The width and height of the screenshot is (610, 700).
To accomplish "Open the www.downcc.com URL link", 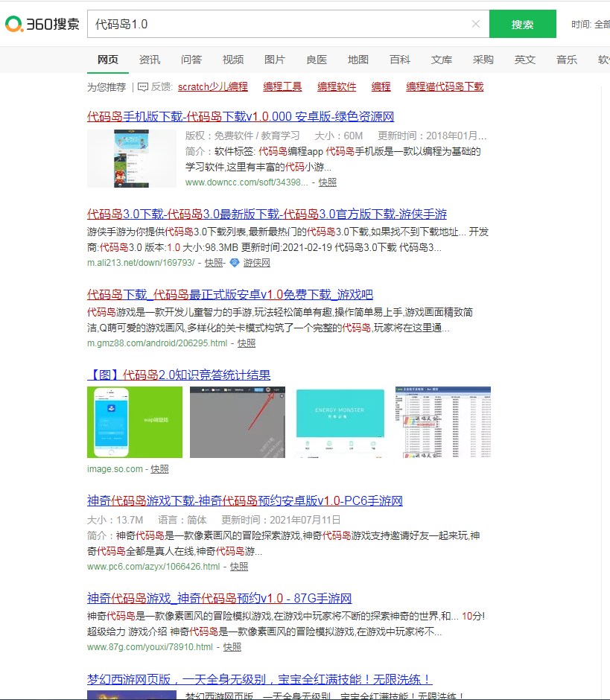I will 247,182.
